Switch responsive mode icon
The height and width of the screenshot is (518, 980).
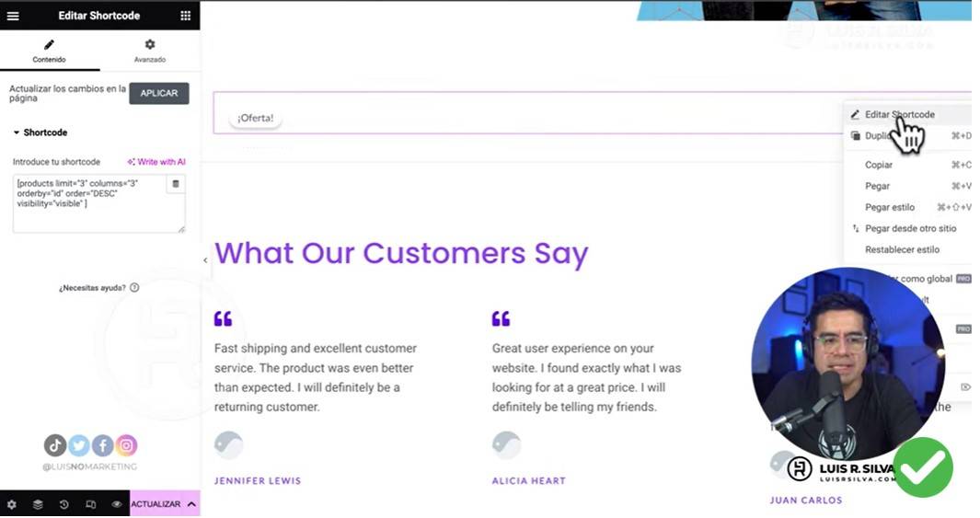click(x=90, y=504)
